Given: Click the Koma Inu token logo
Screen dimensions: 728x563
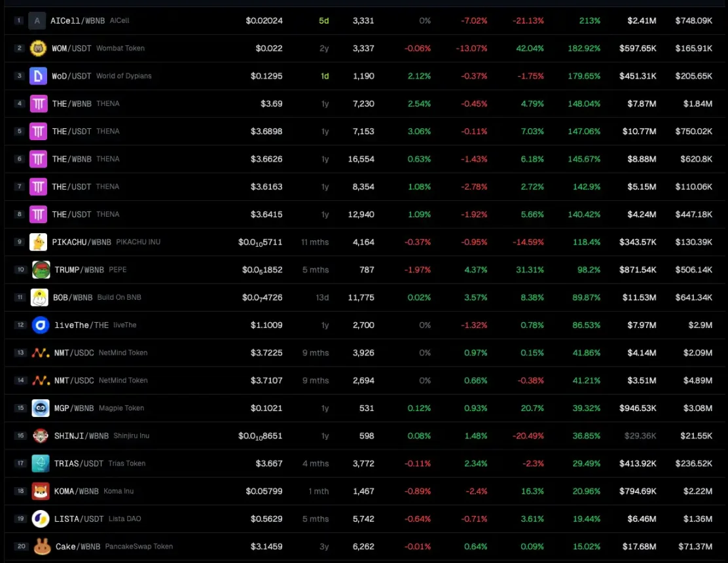Looking at the screenshot, I should (x=38, y=491).
